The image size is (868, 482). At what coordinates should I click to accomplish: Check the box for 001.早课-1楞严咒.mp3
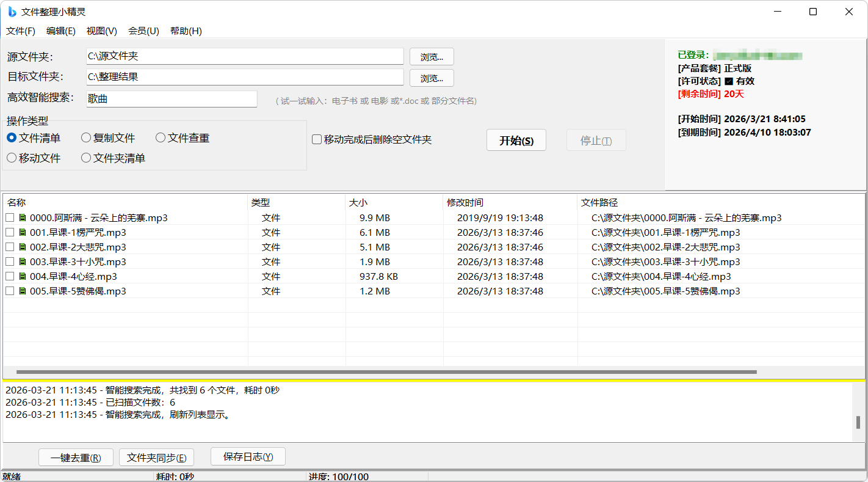coord(10,232)
